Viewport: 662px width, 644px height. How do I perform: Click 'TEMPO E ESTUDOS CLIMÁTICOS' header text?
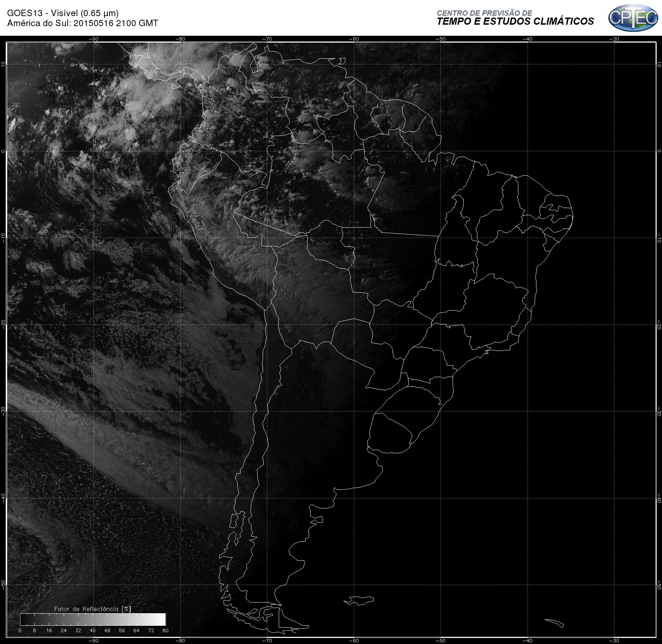(515, 21)
